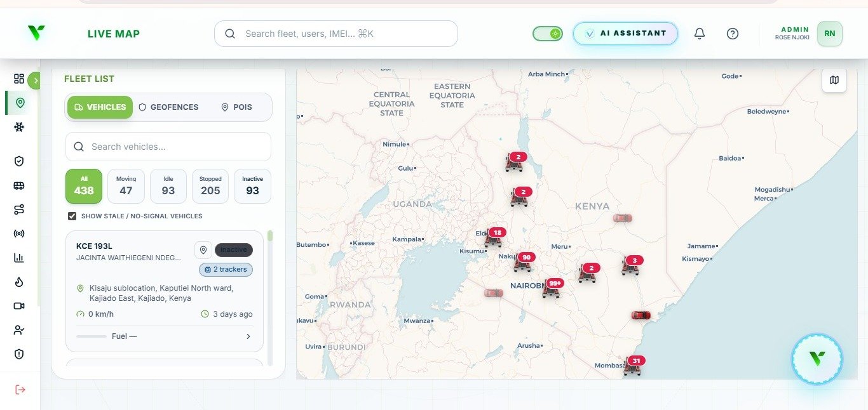Screen dimensions: 868x410
Task: Click the Inactive status badge on KCE 193L
Action: (234, 250)
